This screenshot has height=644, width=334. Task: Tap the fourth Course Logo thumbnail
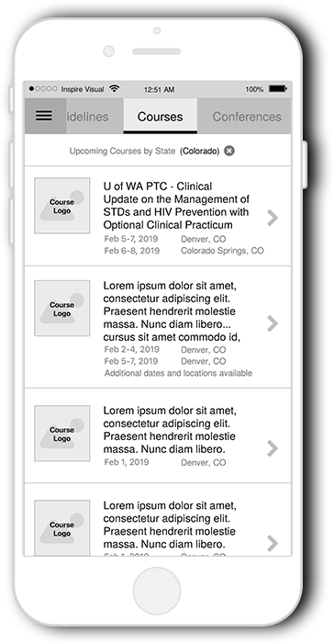(x=62, y=528)
